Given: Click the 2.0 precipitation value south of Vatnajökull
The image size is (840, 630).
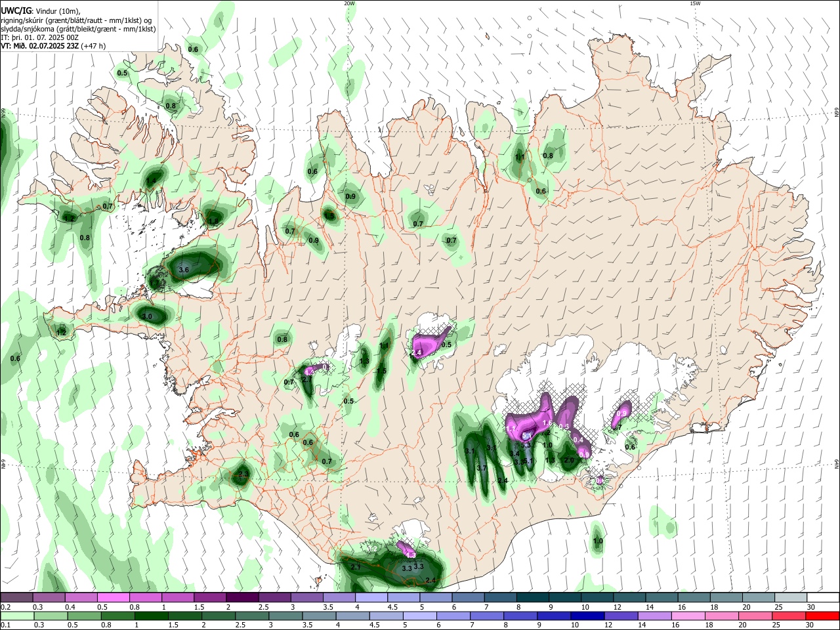Looking at the screenshot, I should coord(569,460).
